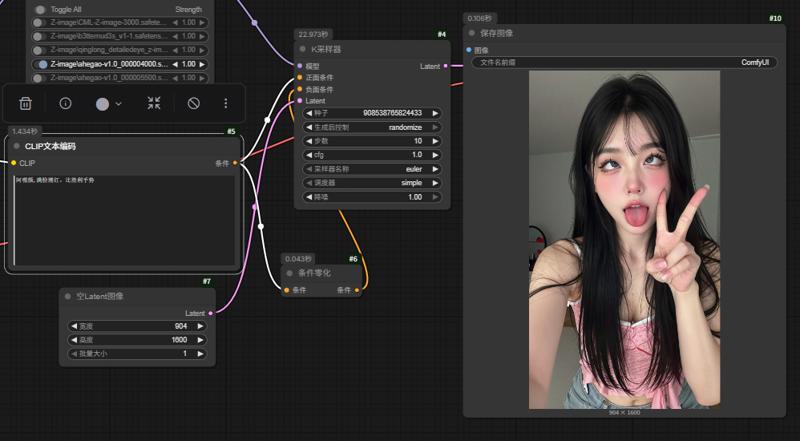Click the collapse node arrows icon
800x441 pixels.
coord(154,103)
